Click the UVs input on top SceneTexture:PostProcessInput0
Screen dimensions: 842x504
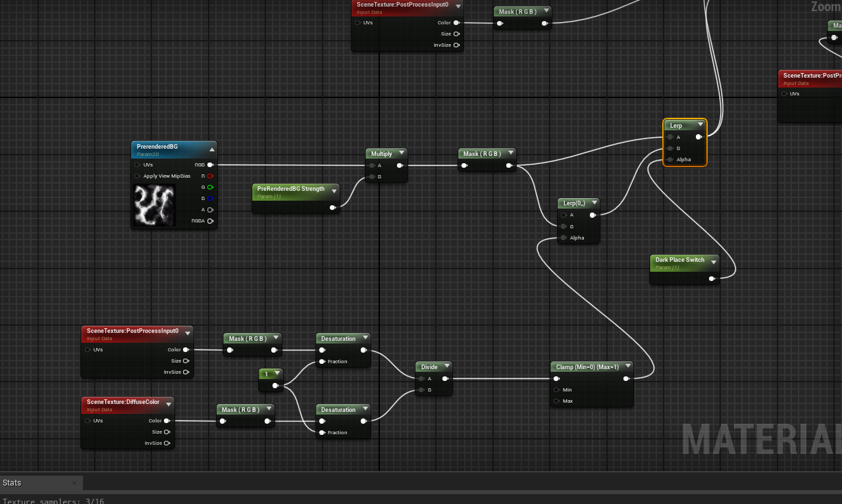coord(357,22)
